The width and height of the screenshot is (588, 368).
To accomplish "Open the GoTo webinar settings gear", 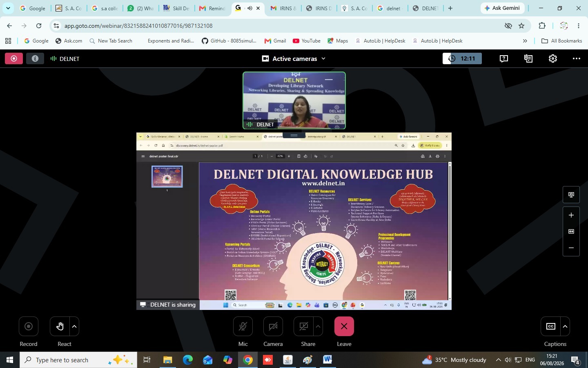I will pyautogui.click(x=553, y=58).
